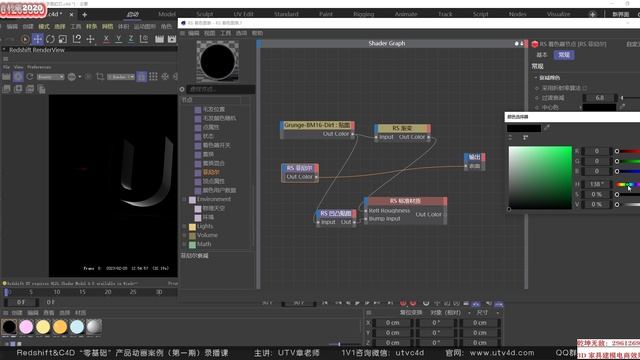Expand the Lights node category

(x=184, y=227)
